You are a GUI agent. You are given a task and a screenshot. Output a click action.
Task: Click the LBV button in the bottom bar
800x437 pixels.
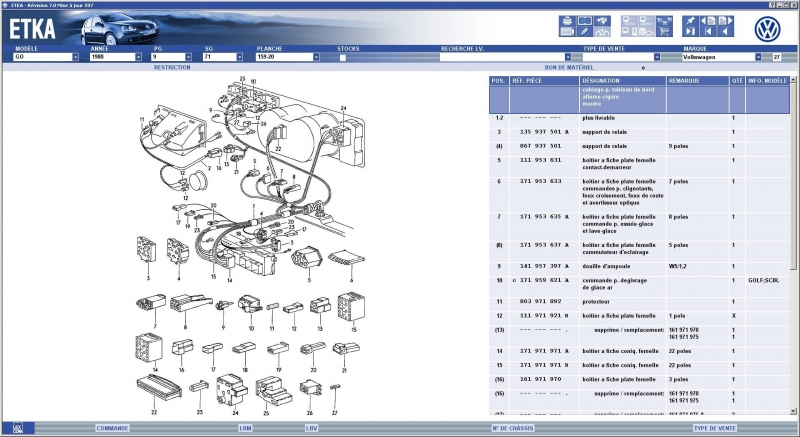(311, 428)
